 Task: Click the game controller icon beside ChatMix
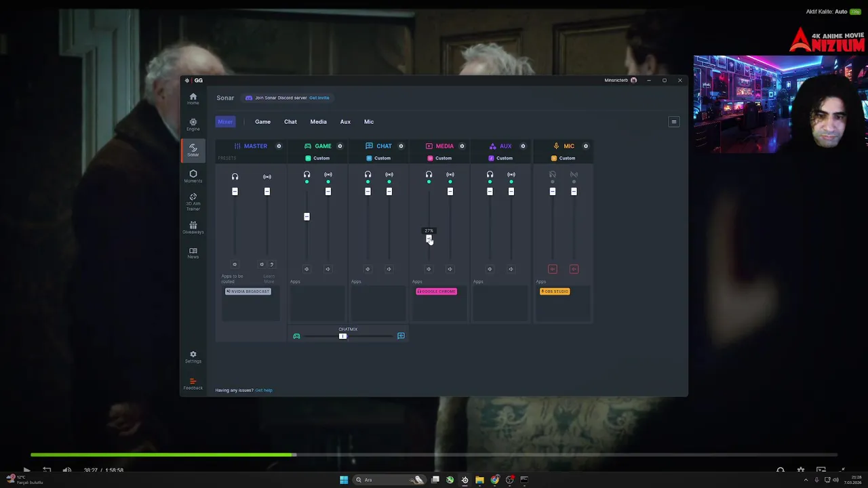click(296, 336)
